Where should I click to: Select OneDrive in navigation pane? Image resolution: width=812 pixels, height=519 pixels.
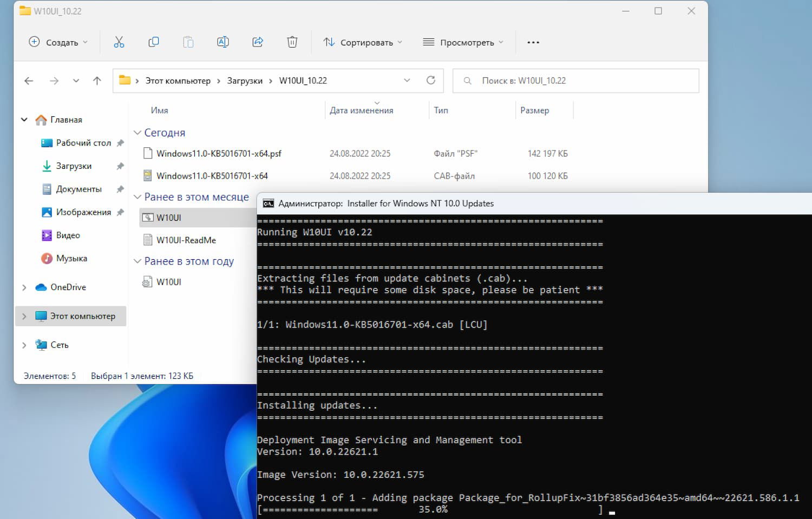68,287
